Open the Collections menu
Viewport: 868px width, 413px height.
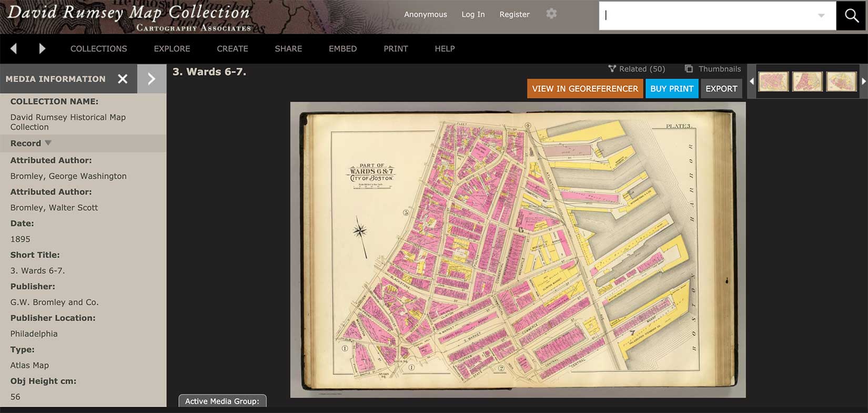click(99, 48)
